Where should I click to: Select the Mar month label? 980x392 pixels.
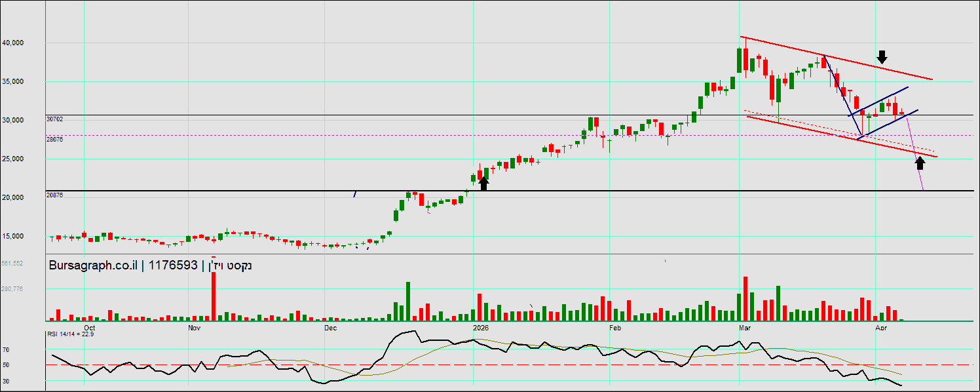pyautogui.click(x=744, y=326)
